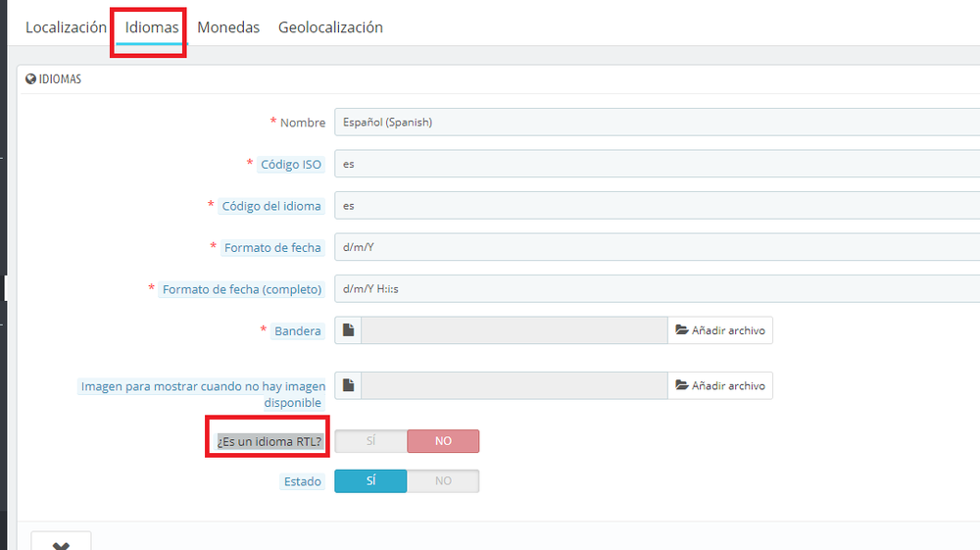Click the Bandera file path box
980x550 pixels.
point(514,331)
